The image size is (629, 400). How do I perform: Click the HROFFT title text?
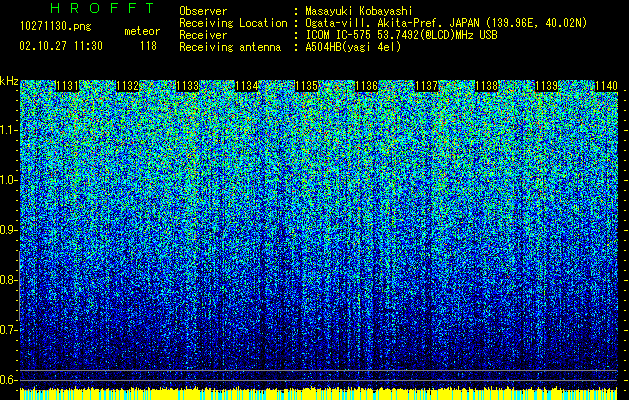(102, 8)
